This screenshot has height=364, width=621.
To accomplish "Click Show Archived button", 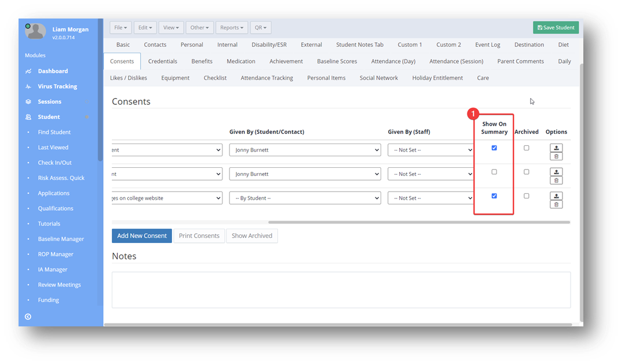I will 252,236.
